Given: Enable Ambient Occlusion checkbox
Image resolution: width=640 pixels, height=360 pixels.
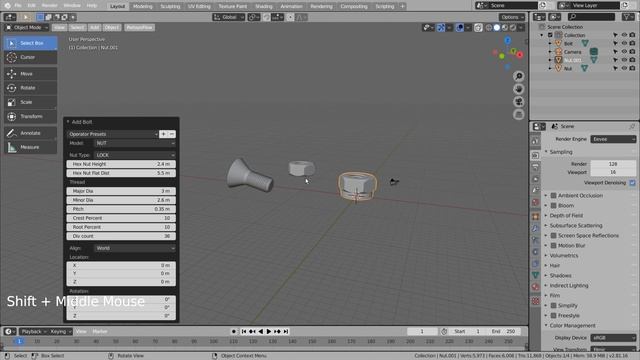Looking at the screenshot, I should pyautogui.click(x=553, y=196).
